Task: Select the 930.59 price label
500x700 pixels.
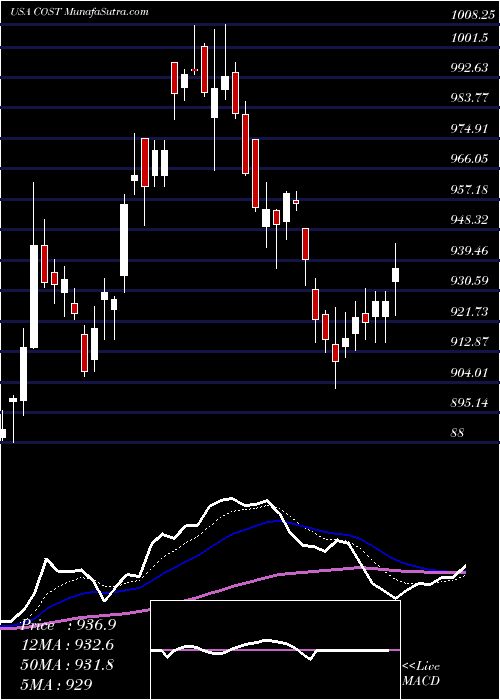Action: coord(470,281)
